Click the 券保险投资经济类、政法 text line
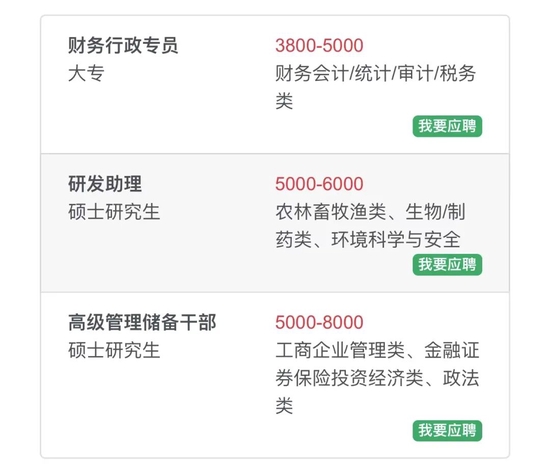Screen dimensions: 550x464 click(x=377, y=378)
